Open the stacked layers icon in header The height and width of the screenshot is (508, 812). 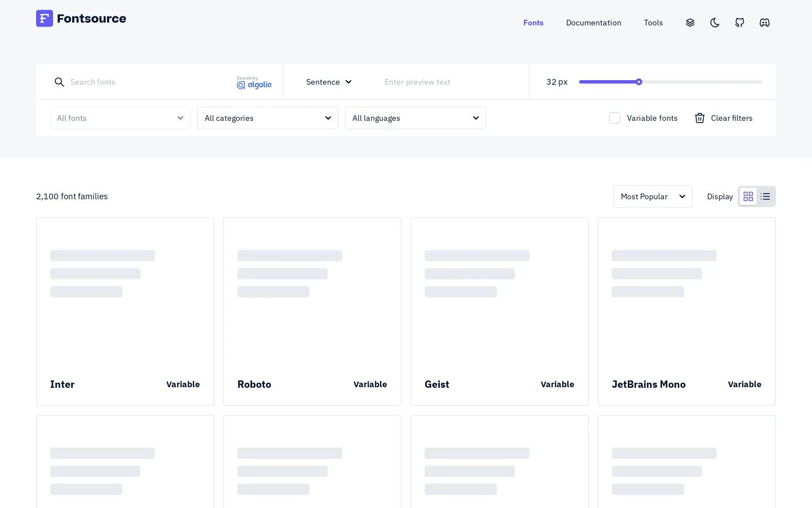(690, 23)
